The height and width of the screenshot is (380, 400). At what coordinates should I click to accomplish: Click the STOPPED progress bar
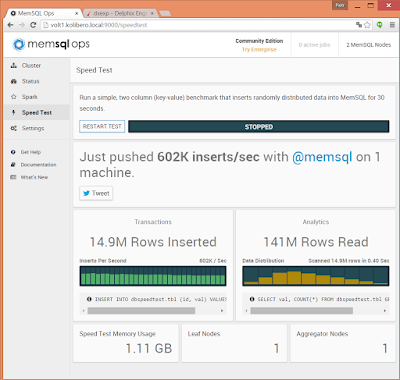point(259,127)
